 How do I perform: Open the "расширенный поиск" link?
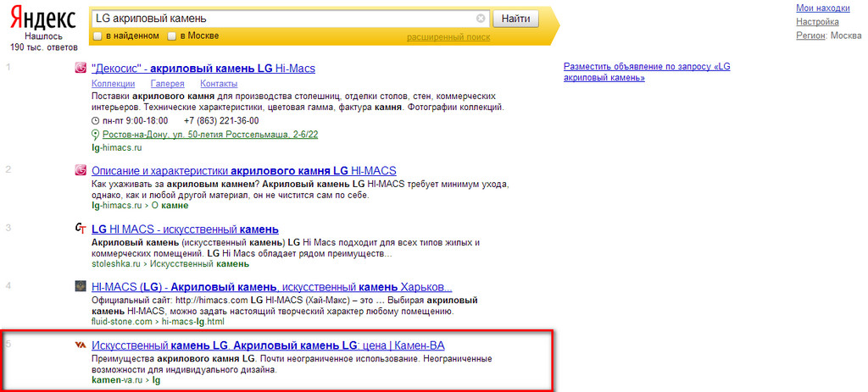pos(448,37)
